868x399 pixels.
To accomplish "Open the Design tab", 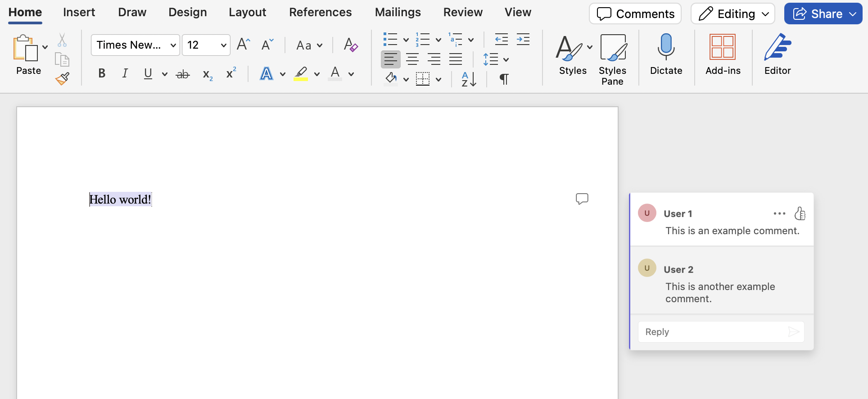I will pyautogui.click(x=187, y=12).
